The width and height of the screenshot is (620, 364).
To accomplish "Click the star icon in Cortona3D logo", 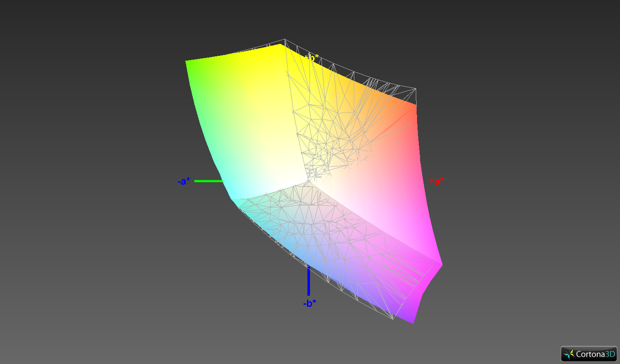I will [569, 354].
